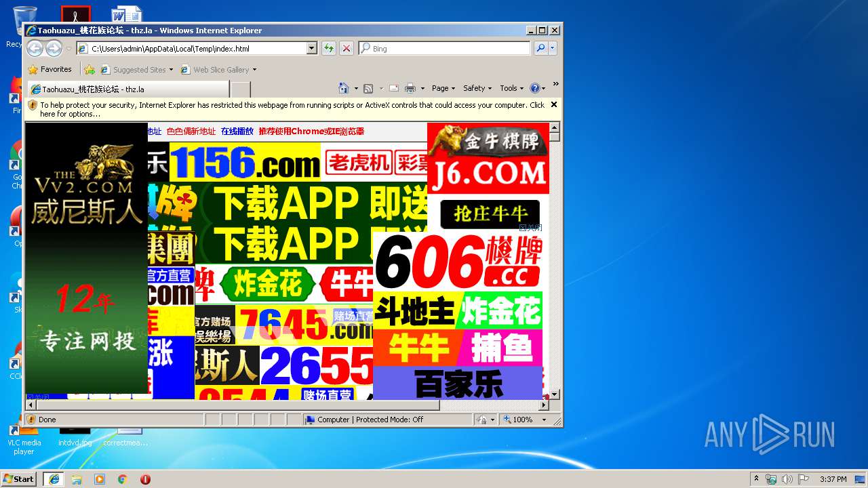Expand the Web Slice Gallery dropdown
Viewport: 868px width, 488px height.
click(x=254, y=70)
